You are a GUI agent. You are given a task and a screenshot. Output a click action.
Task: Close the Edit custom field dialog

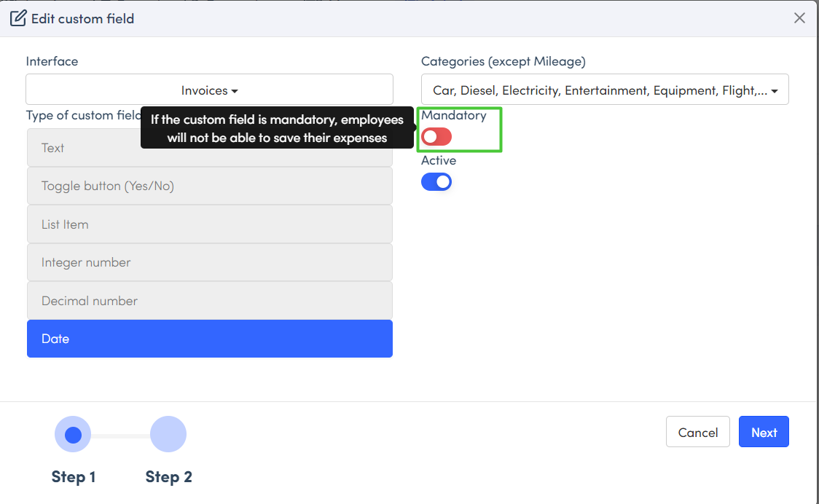[x=799, y=18]
